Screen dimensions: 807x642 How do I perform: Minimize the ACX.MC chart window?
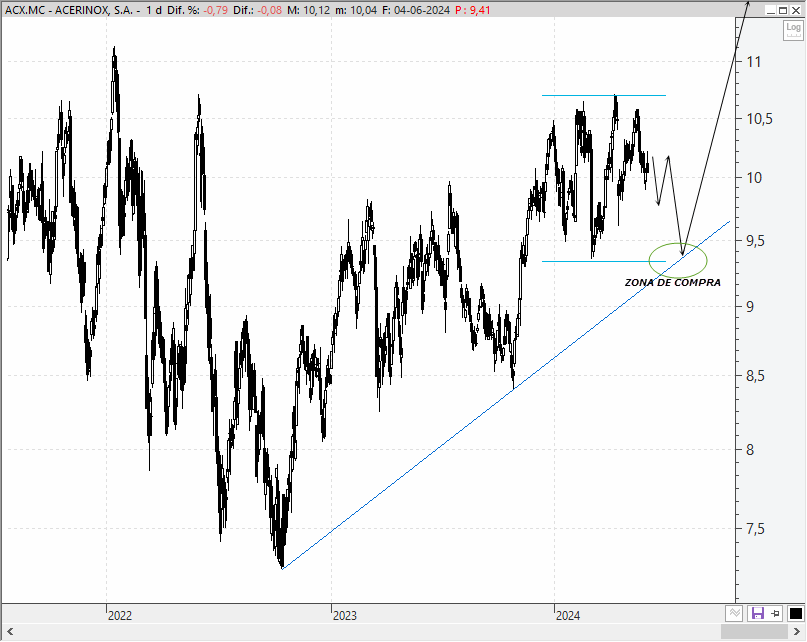point(771,10)
